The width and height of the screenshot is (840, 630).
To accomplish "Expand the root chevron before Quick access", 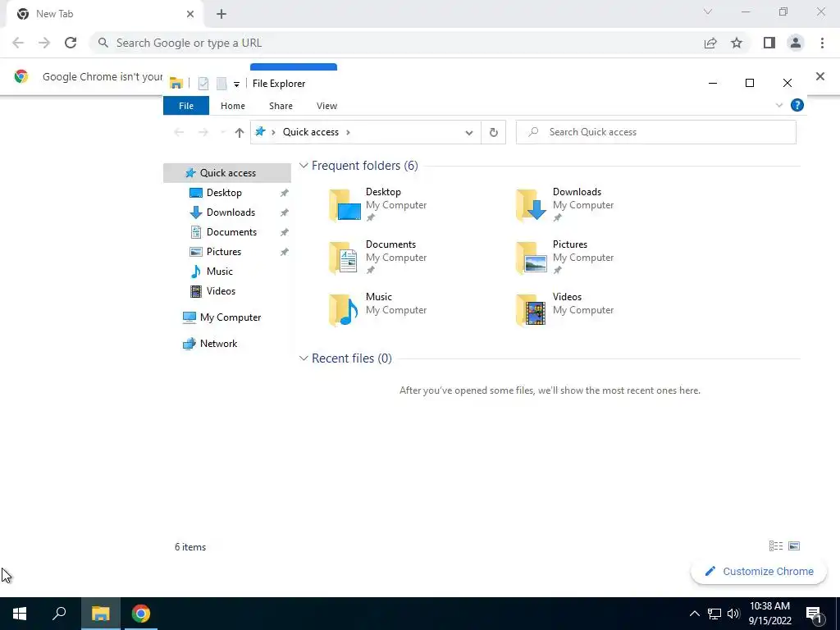I will click(273, 132).
